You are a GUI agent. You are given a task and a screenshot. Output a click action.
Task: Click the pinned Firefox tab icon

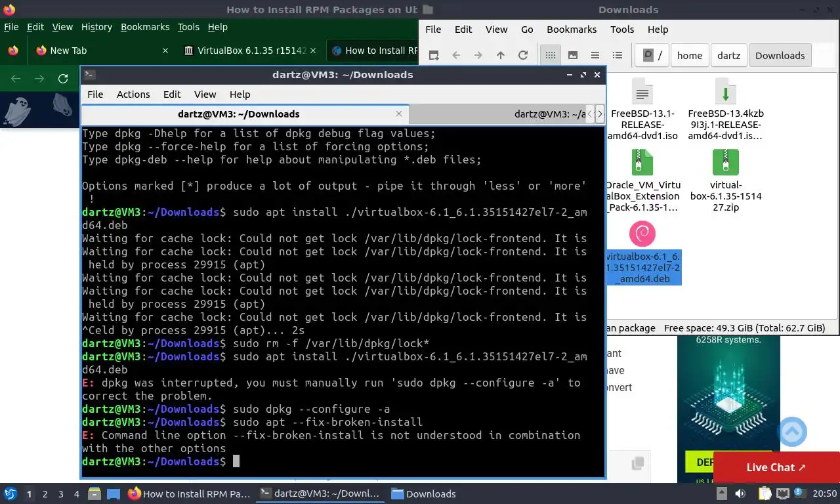pyautogui.click(x=12, y=51)
